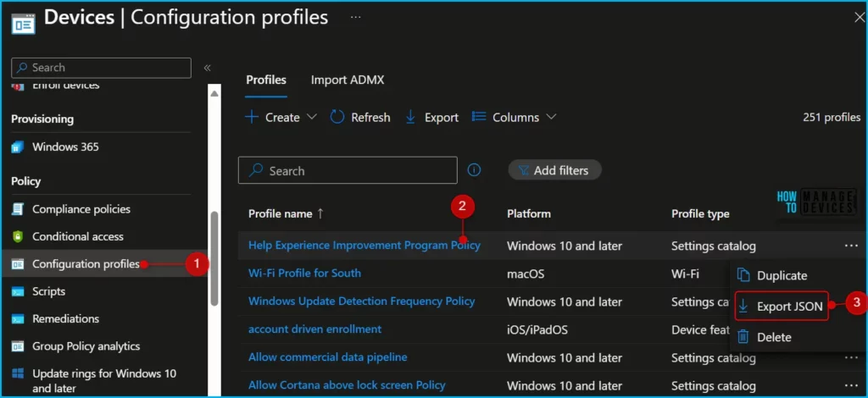This screenshot has height=398, width=868.
Task: Close the Configuration profiles blade
Action: pyautogui.click(x=860, y=18)
